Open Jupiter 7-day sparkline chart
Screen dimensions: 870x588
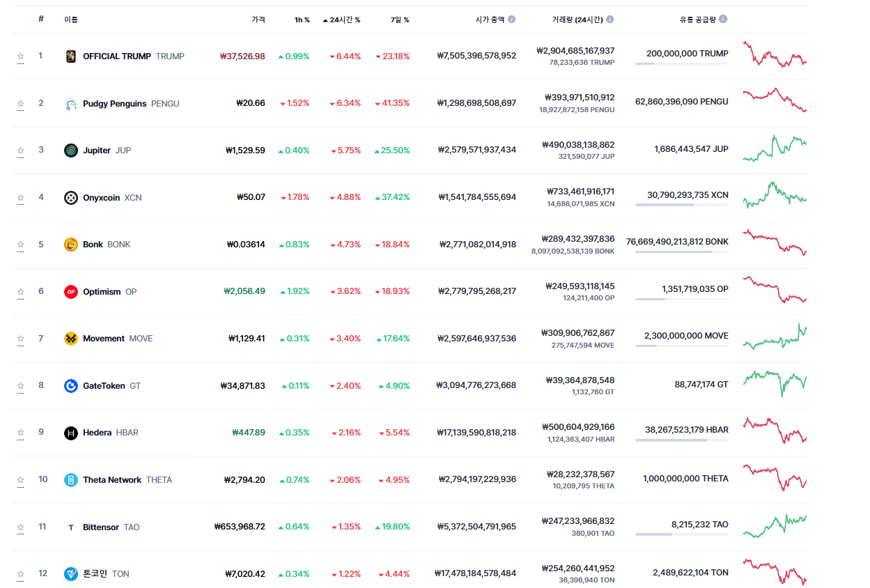775,148
